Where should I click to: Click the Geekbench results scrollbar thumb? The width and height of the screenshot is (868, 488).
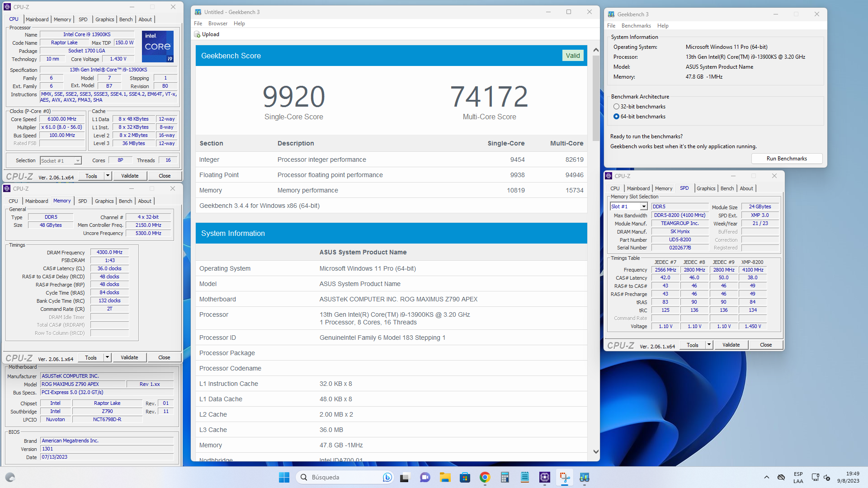pos(596,98)
